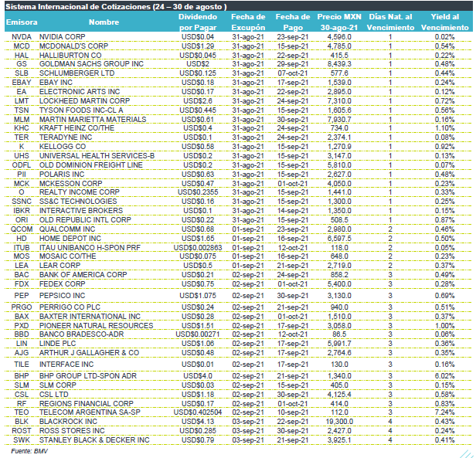Image resolution: width=476 pixels, height=458 pixels.
Task: Select 'MOSAIC CO/THE' cell
Action: click(x=68, y=256)
